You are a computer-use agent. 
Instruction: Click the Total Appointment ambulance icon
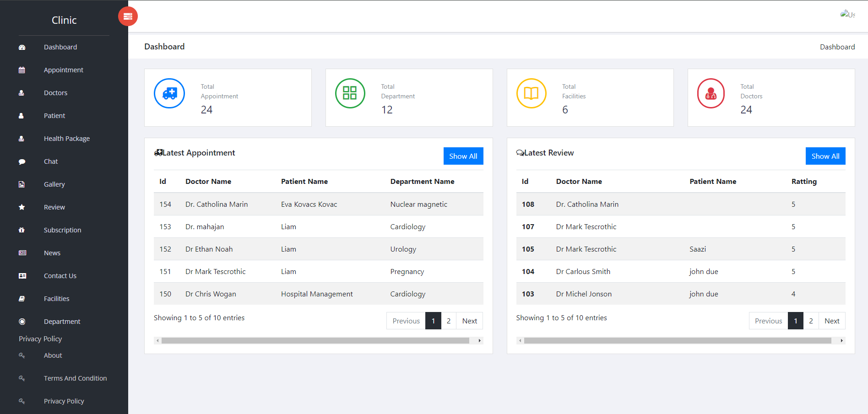(x=169, y=93)
